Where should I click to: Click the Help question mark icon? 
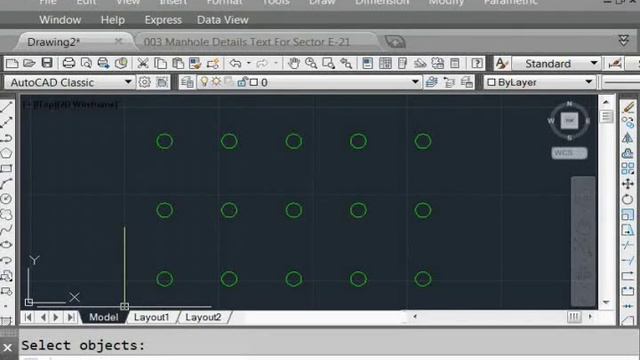[x=477, y=63]
